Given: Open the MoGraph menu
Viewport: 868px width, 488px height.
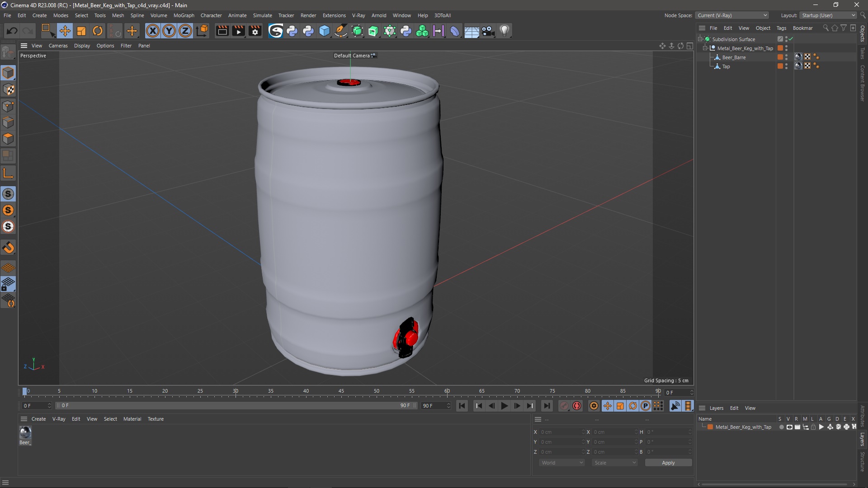Looking at the screenshot, I should pos(184,15).
